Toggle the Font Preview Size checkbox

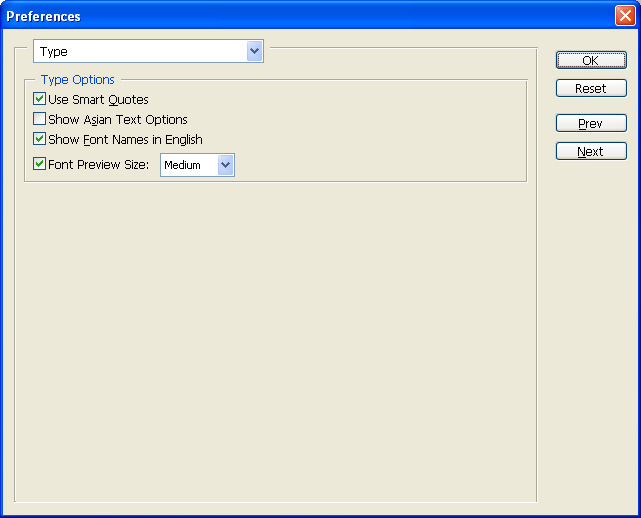(39, 164)
